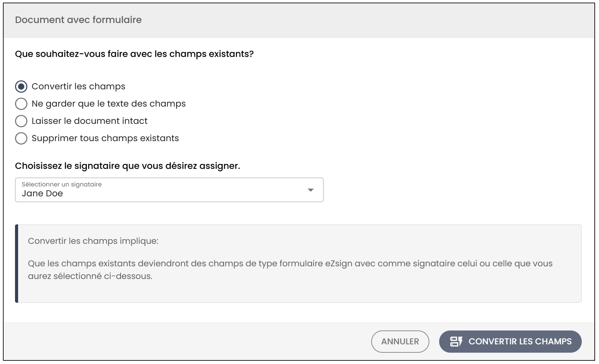The height and width of the screenshot is (364, 599).
Task: Open the Jane Doe signer selection field
Action: (169, 190)
